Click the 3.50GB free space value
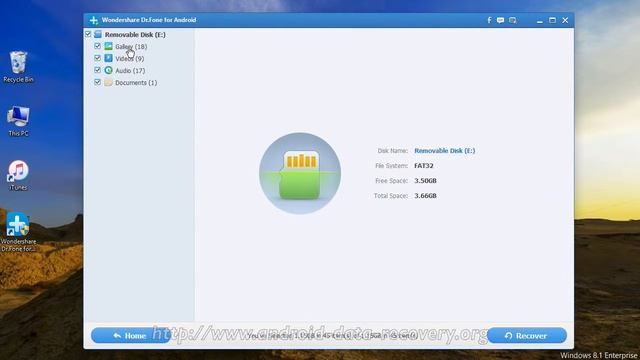 coord(425,181)
